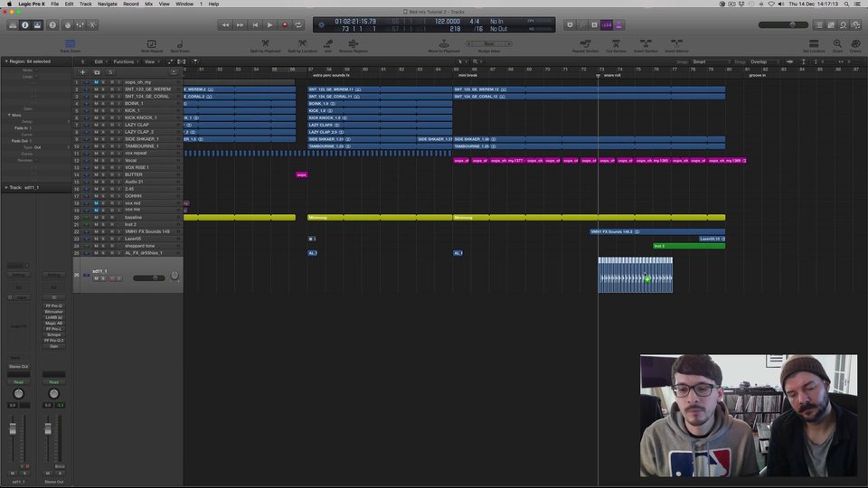This screenshot has width=868, height=488.
Task: Toggle the Inspector panel button
Action: 25,25
